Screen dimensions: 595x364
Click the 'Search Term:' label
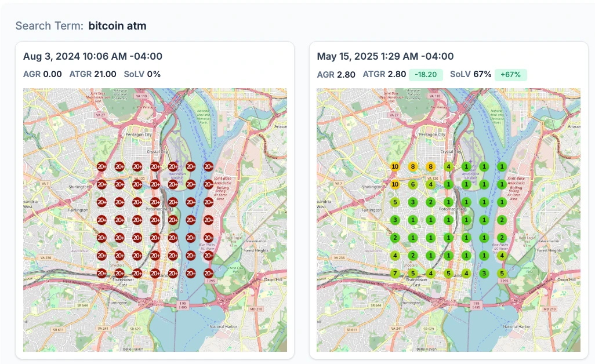(x=49, y=26)
